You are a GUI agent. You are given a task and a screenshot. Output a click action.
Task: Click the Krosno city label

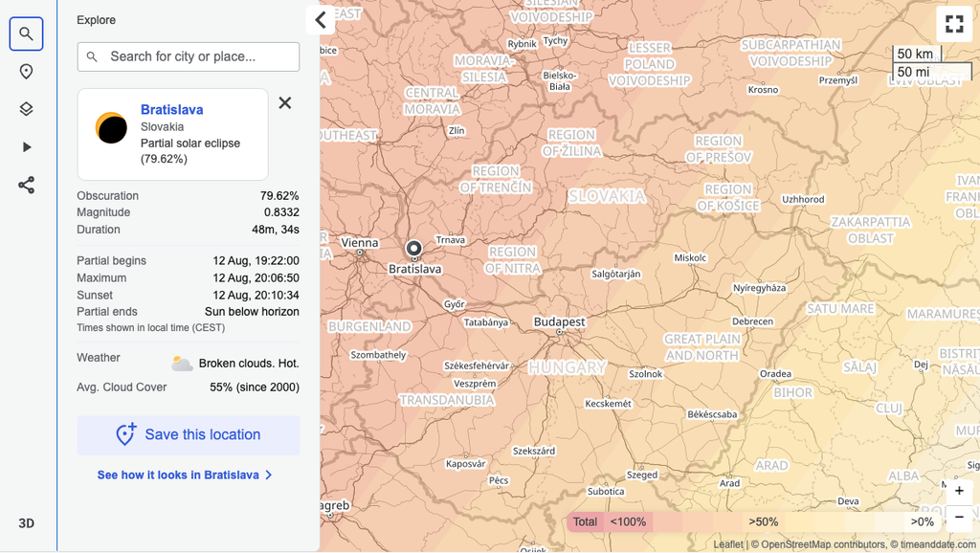[x=763, y=89]
